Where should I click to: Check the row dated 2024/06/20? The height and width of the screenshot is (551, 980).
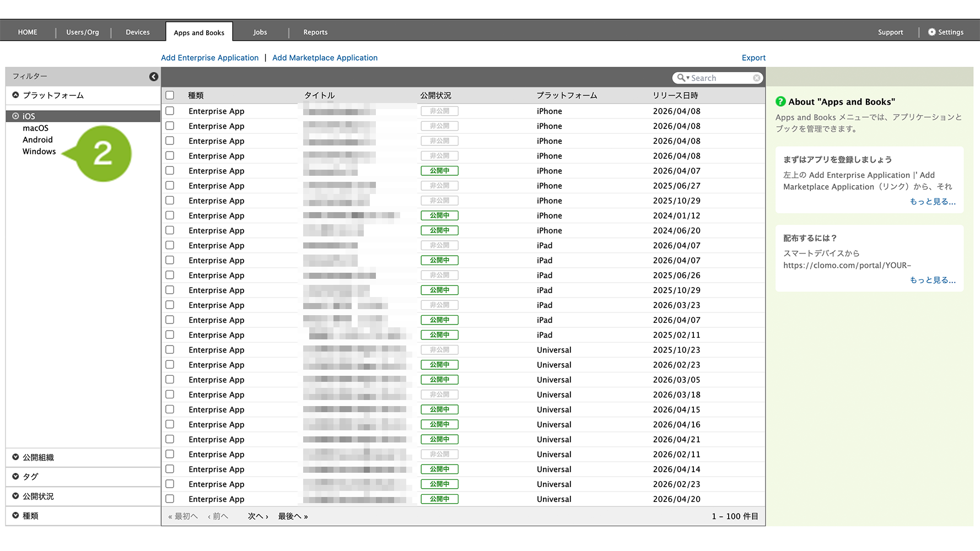[170, 230]
